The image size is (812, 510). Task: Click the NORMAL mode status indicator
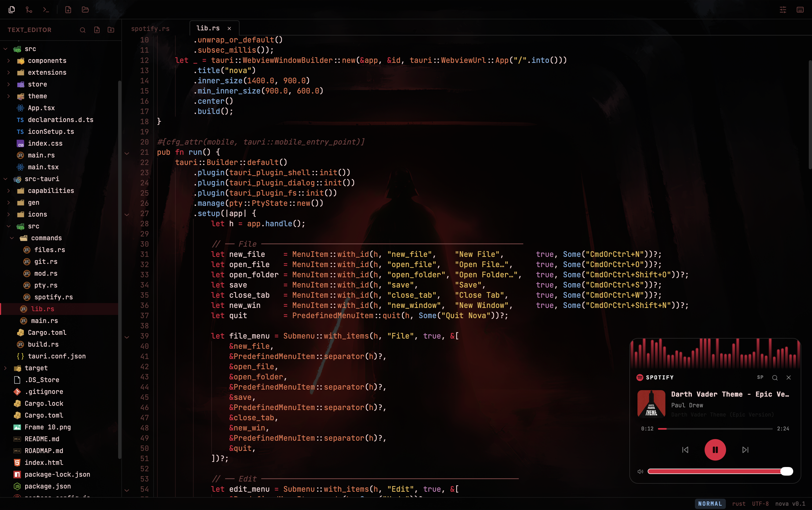[710, 504]
